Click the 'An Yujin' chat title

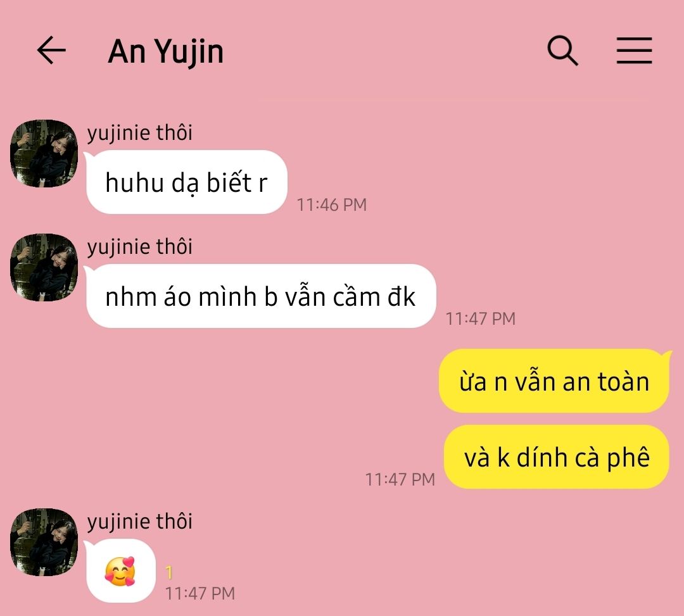166,53
